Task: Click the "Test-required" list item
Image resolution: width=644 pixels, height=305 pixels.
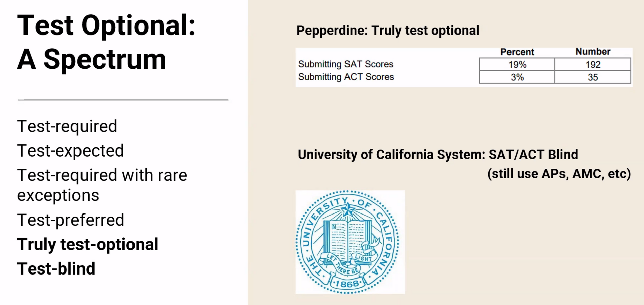Action: (x=67, y=126)
